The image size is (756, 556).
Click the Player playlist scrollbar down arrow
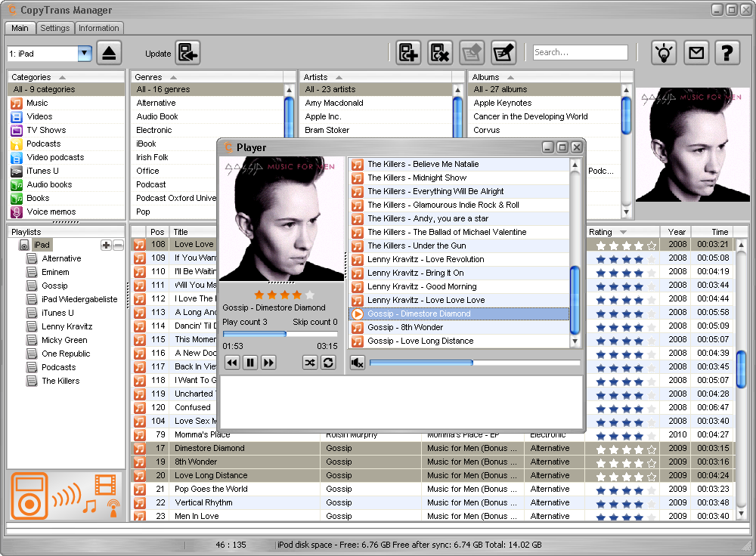click(x=575, y=341)
